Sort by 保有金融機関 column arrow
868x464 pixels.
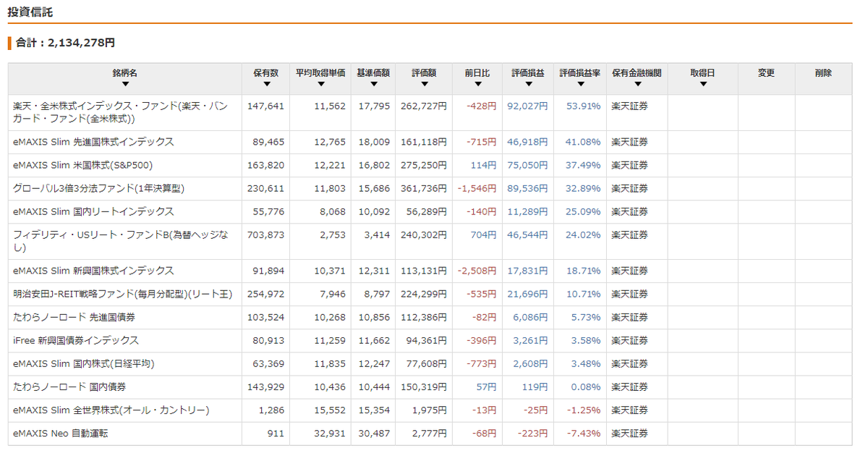(x=637, y=85)
